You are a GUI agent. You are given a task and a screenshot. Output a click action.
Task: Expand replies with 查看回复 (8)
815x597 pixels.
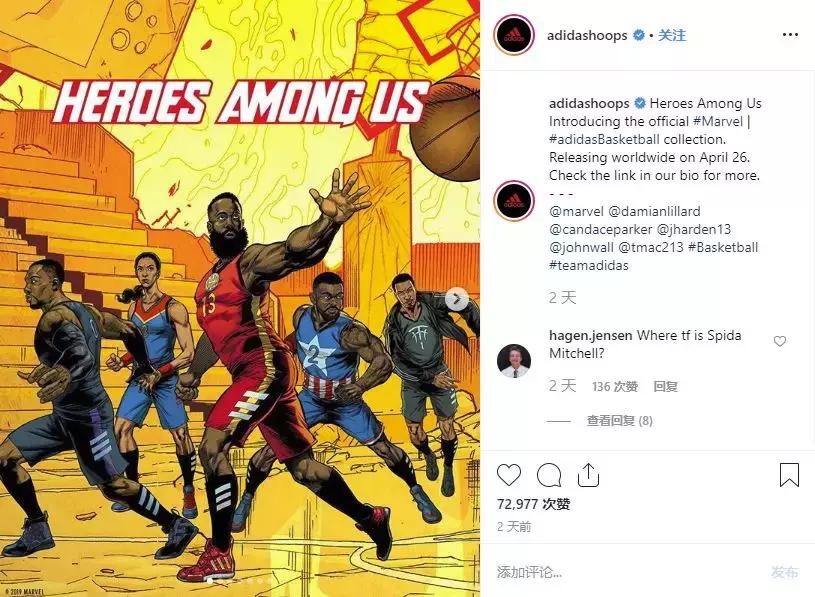pyautogui.click(x=620, y=420)
